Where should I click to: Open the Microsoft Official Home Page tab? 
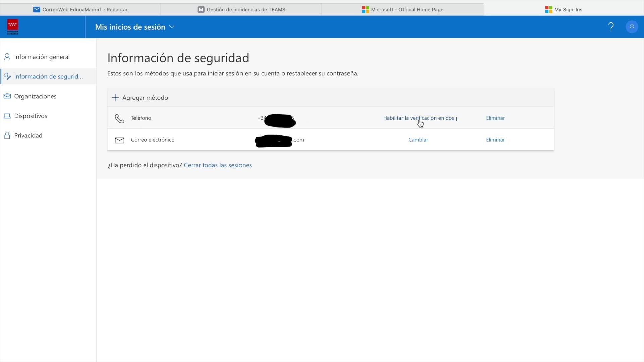coord(402,10)
